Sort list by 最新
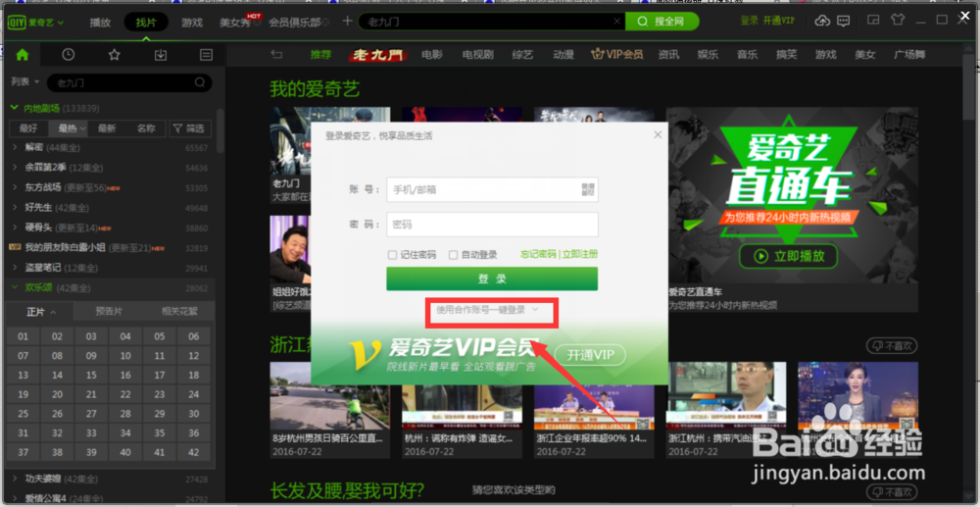The image size is (980, 507). (x=107, y=128)
